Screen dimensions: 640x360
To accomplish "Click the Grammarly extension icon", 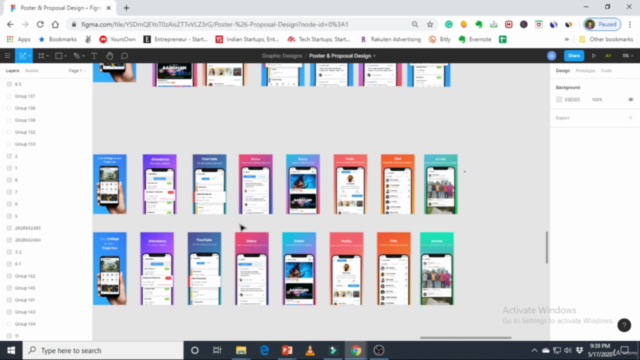I will pos(449,24).
